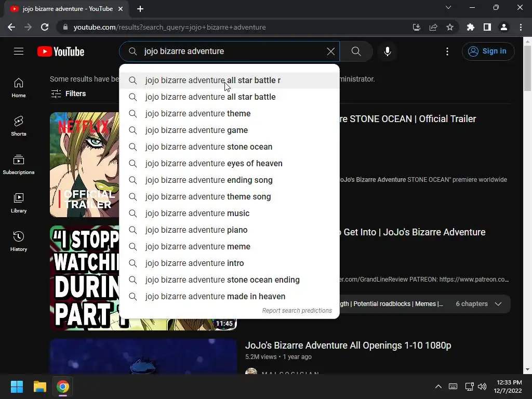The image size is (532, 399).
Task: Open Library in the sidebar
Action: (x=19, y=203)
